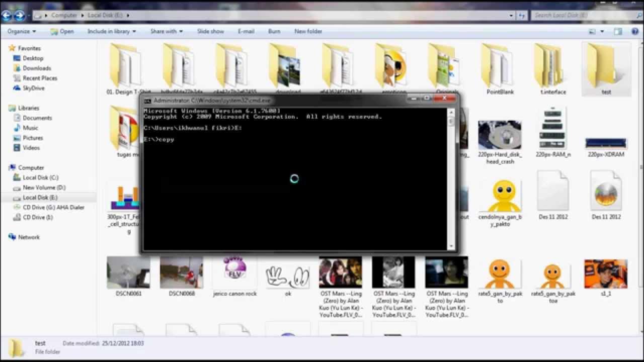Click Local Disk (E:) in breadcrumb
Viewport: 644px width, 362px height.
105,15
